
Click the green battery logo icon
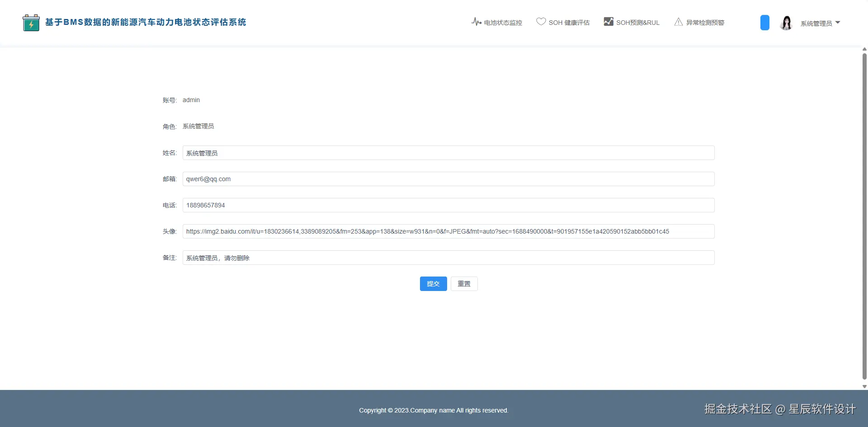point(31,23)
